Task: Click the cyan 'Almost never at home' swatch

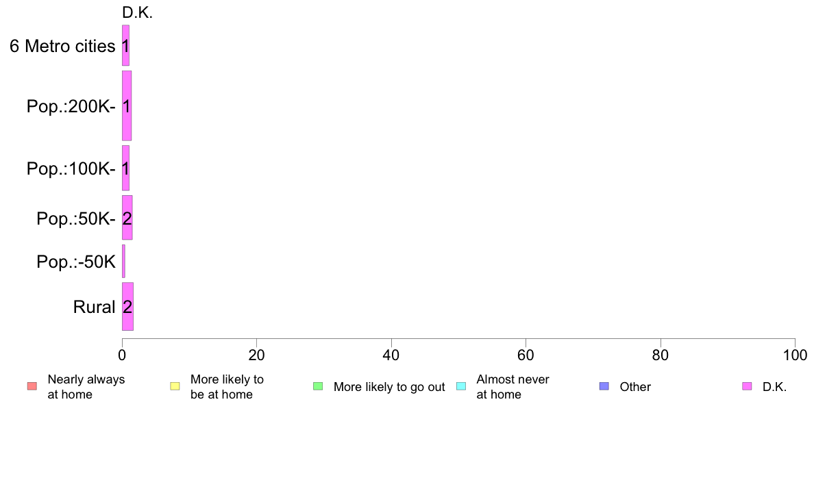Action: [461, 386]
